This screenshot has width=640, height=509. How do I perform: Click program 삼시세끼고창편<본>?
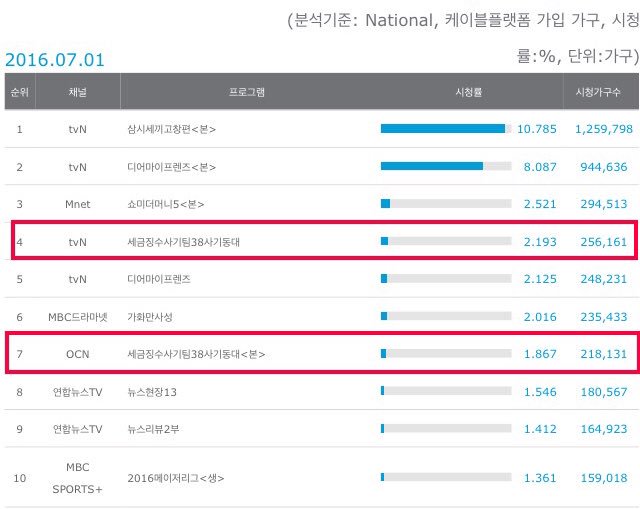click(x=171, y=129)
